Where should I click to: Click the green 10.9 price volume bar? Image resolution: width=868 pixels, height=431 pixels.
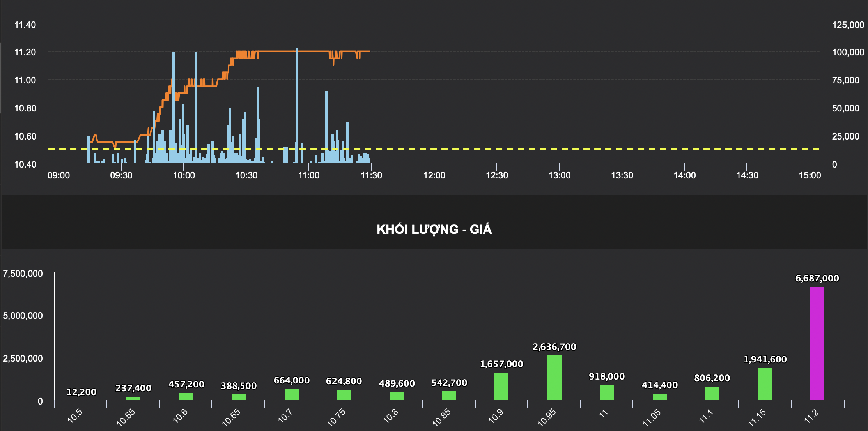pos(501,386)
